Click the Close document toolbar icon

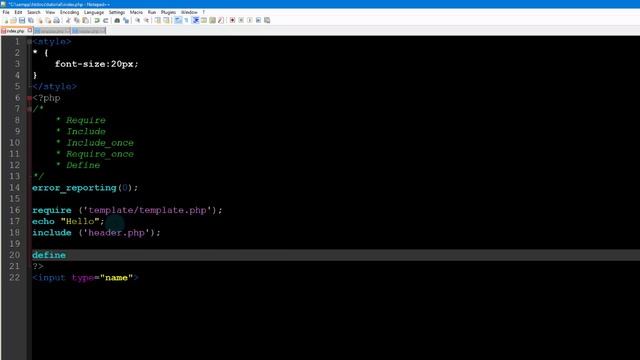pos(40,20)
